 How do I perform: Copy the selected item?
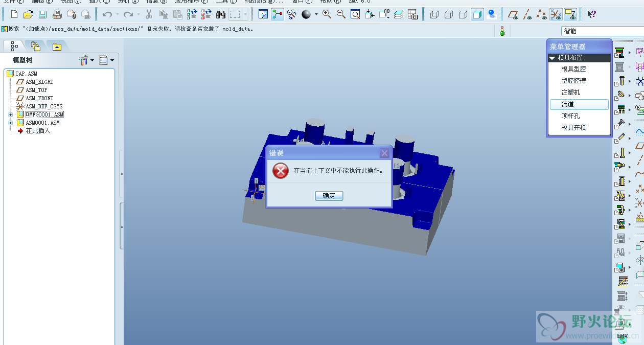[164, 14]
